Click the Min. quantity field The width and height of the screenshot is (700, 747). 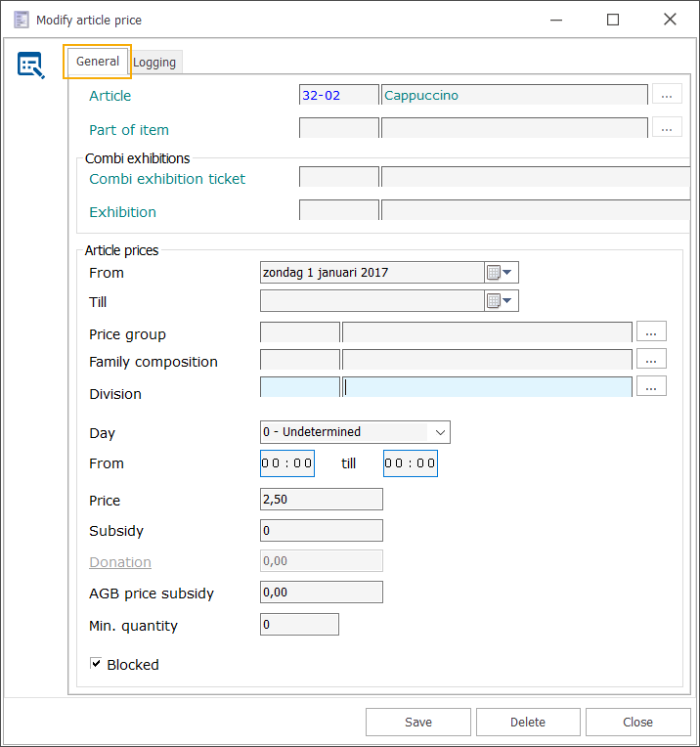(299, 624)
